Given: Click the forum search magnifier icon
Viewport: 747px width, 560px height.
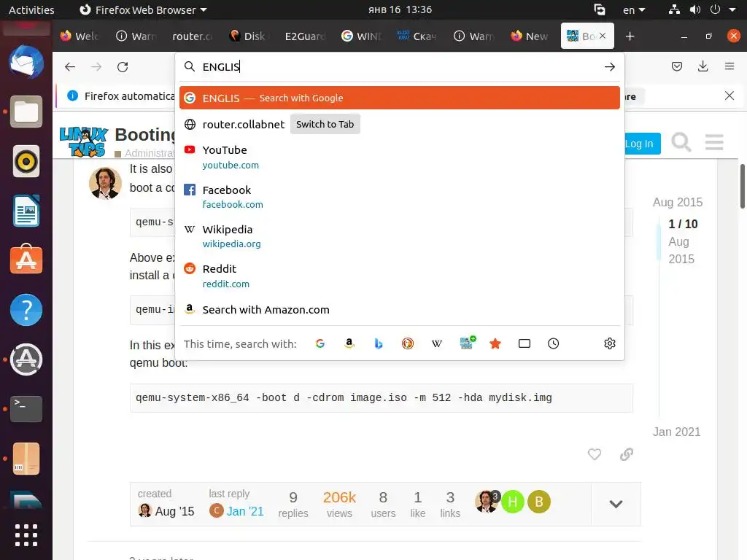Looking at the screenshot, I should pyautogui.click(x=681, y=142).
